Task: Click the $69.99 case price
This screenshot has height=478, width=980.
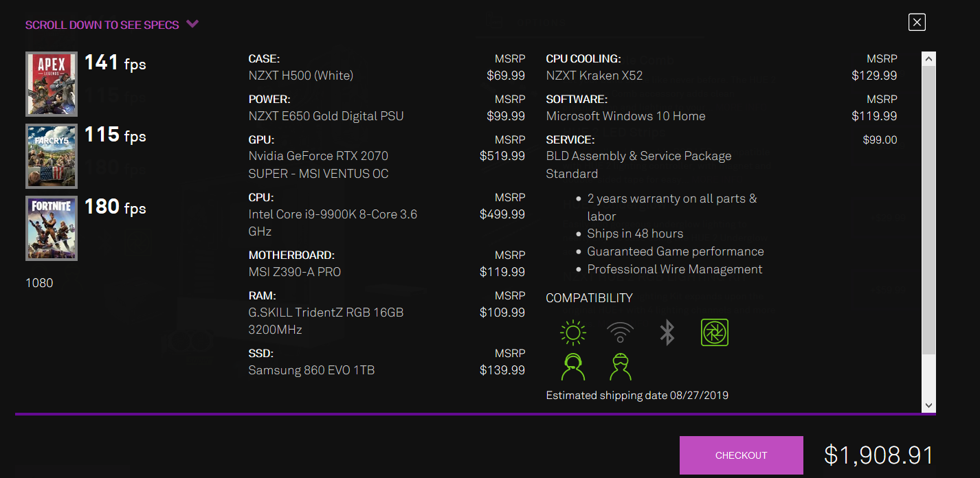Action: 506,76
